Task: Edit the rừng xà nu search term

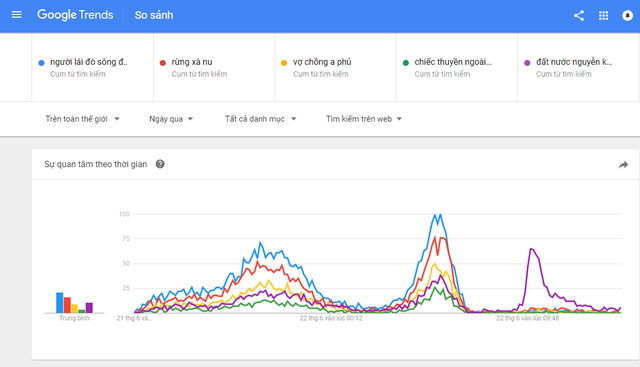Action: [x=192, y=62]
